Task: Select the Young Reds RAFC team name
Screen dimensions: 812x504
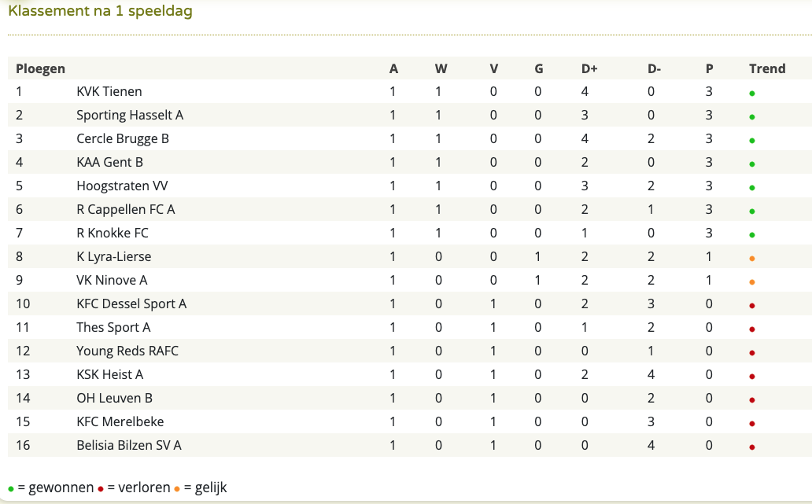Action: (127, 351)
